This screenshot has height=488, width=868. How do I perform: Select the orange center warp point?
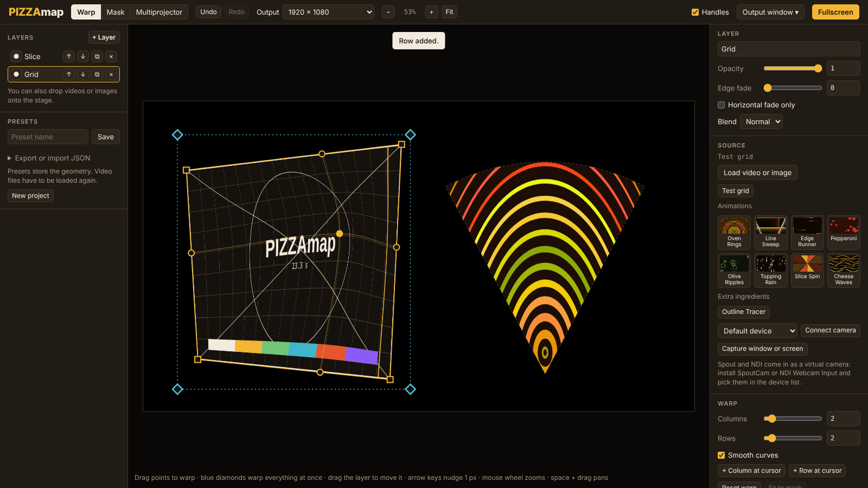340,234
